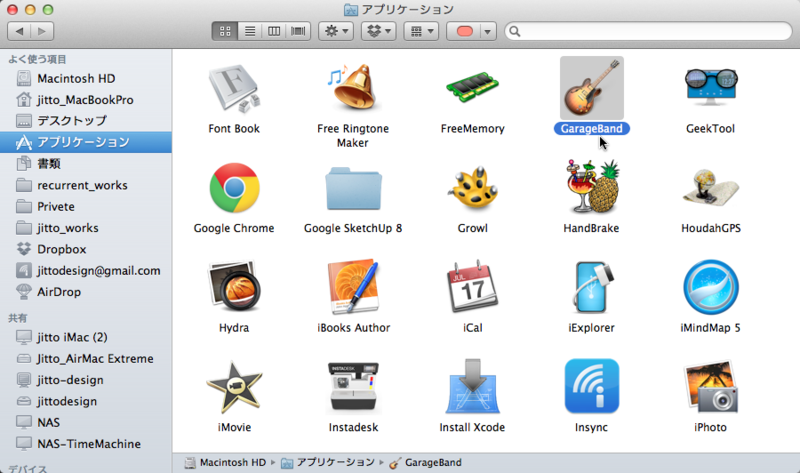800x473 pixels.
Task: Open Privete folder in sidebar
Action: click(86, 206)
